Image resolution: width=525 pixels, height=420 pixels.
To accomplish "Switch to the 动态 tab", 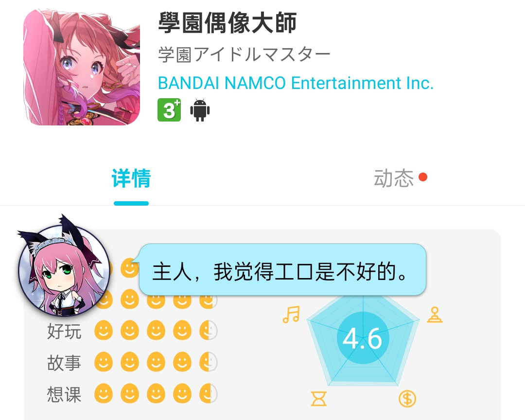I will [x=394, y=178].
